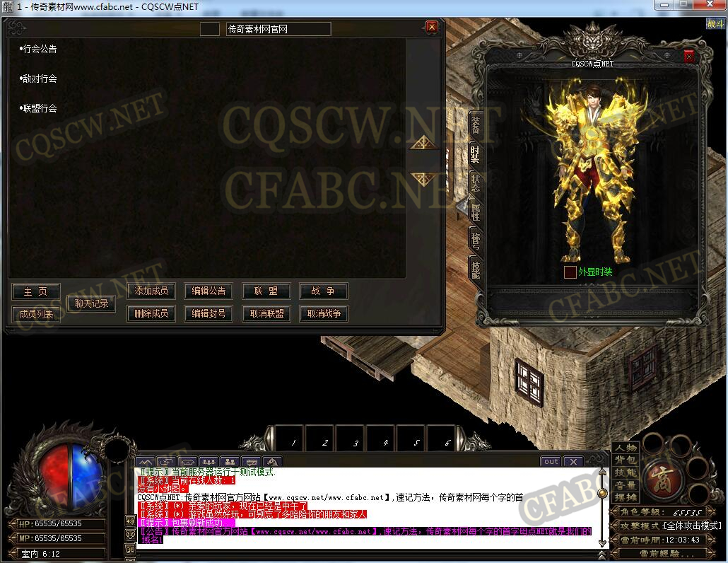Click the 删除成员 button
The height and width of the screenshot is (563, 728).
coord(151,313)
